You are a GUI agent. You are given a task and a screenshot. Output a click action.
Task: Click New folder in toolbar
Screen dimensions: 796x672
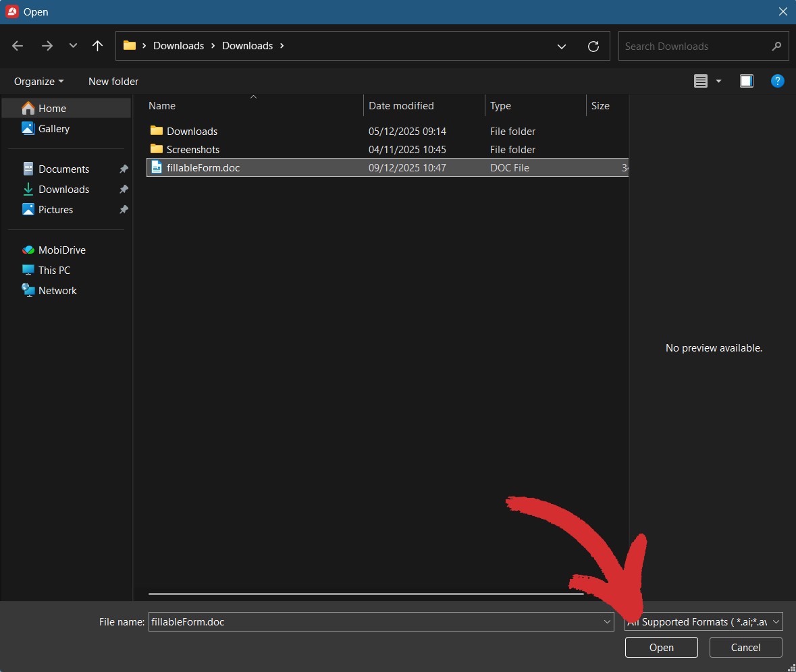[x=113, y=81]
